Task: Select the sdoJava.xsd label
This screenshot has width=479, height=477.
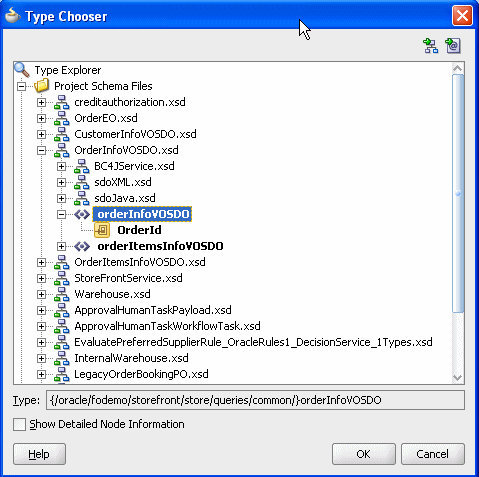Action: coord(125,198)
